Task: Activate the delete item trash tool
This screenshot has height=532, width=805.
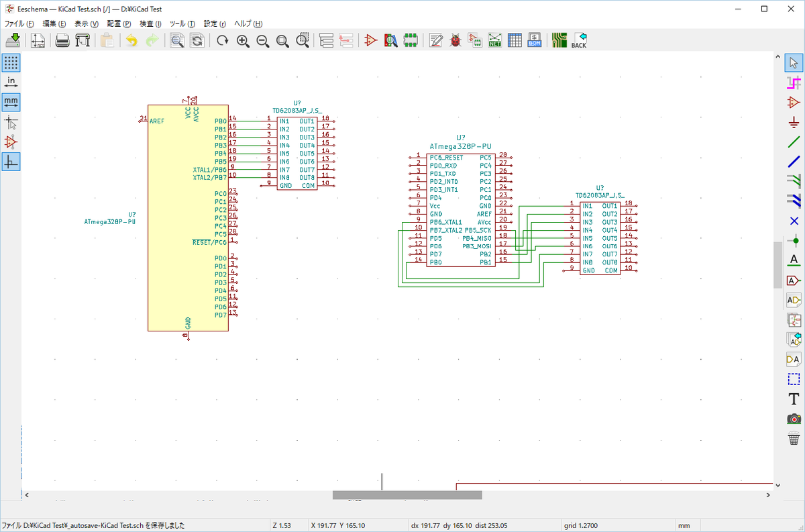Action: [x=794, y=439]
